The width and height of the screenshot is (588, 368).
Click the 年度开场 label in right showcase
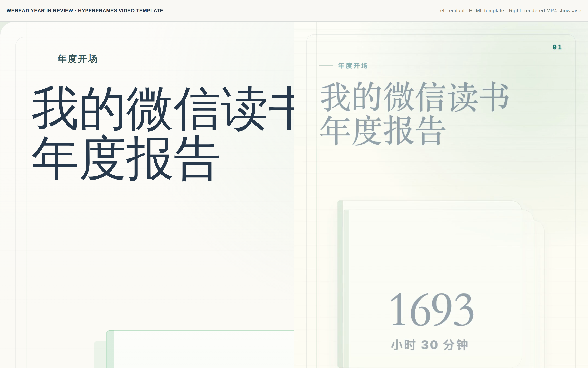point(353,66)
